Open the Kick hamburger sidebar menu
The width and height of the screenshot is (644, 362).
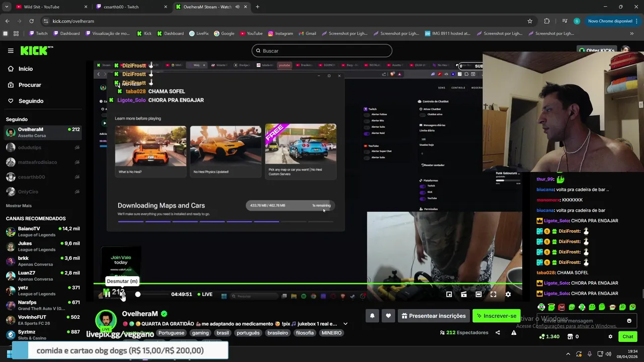click(x=11, y=51)
